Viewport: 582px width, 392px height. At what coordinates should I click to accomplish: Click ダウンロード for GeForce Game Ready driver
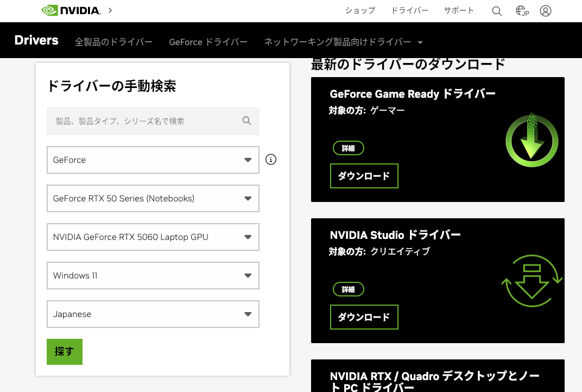click(364, 176)
